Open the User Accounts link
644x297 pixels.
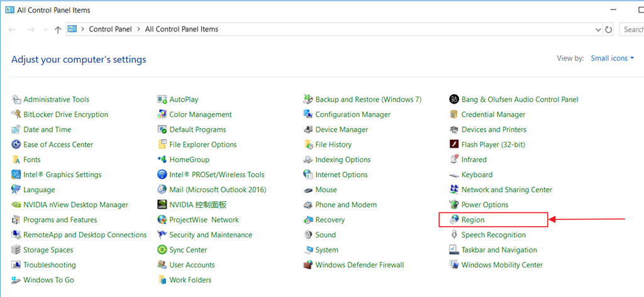[192, 265]
